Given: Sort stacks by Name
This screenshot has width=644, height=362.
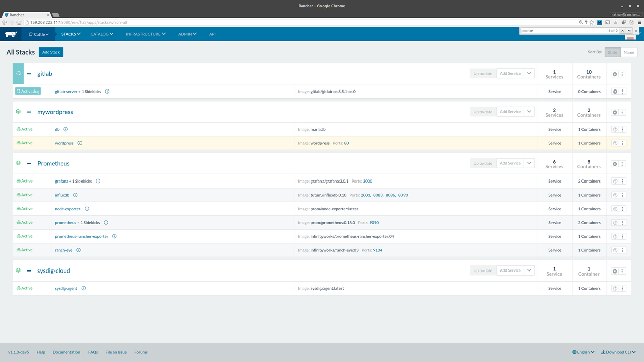Looking at the screenshot, I should (x=629, y=52).
